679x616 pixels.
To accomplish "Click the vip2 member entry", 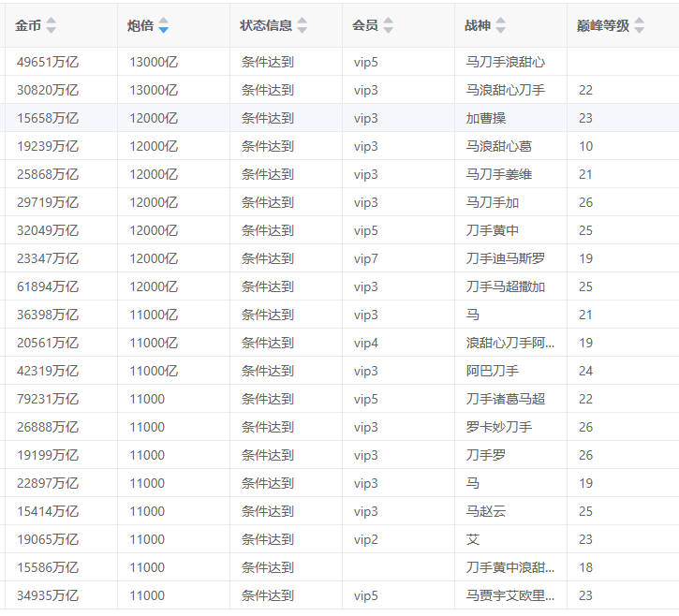I will (x=366, y=539).
